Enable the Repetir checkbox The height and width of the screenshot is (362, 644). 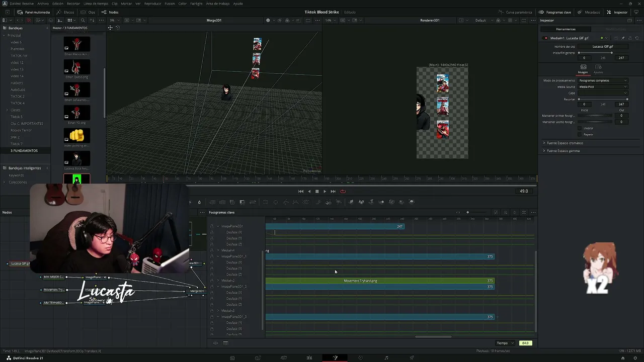[580, 134]
